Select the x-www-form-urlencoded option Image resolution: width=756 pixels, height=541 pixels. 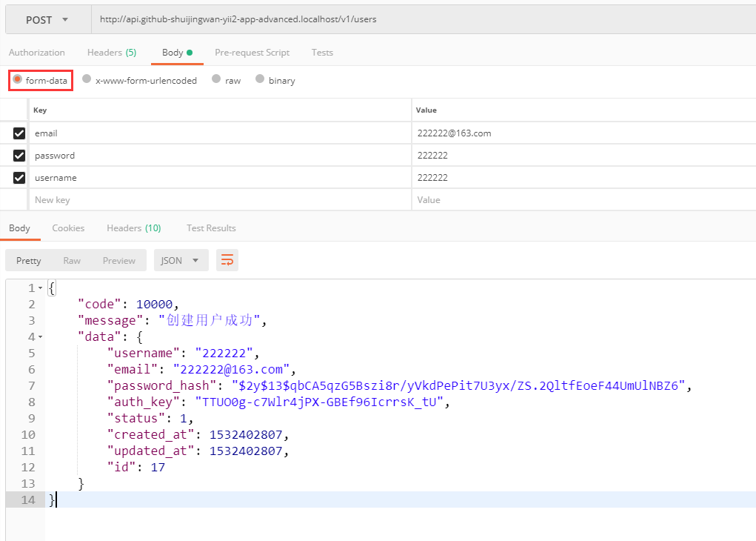87,79
